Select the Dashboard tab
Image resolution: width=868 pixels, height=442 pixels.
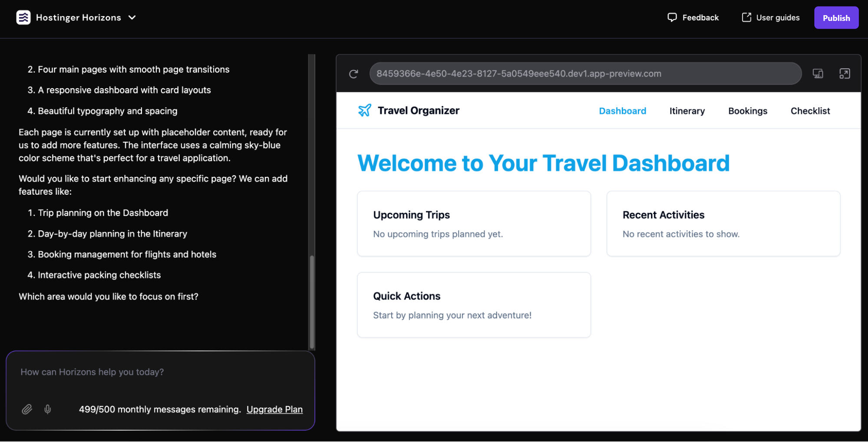coord(623,111)
